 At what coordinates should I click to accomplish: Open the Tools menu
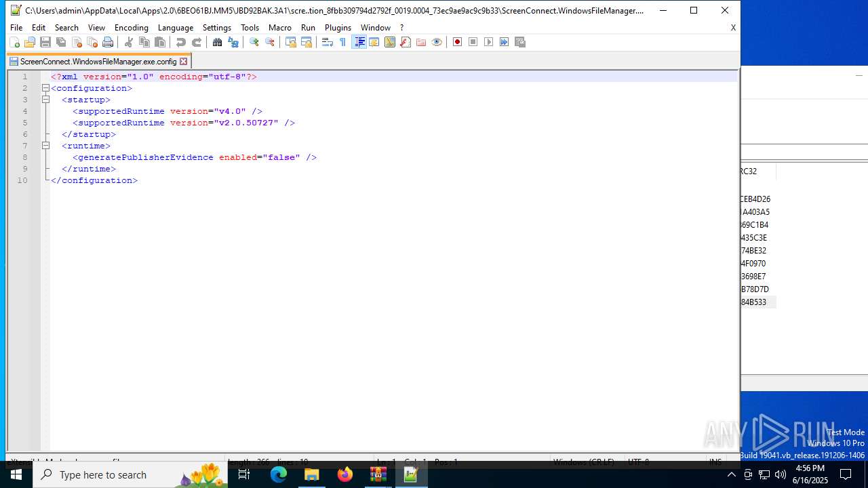tap(250, 28)
